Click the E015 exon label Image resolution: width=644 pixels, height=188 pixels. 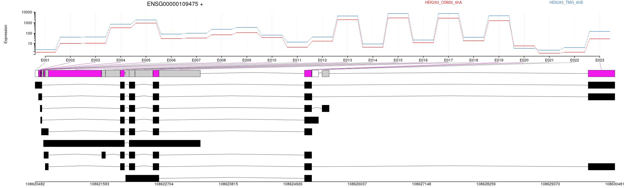tap(398, 60)
